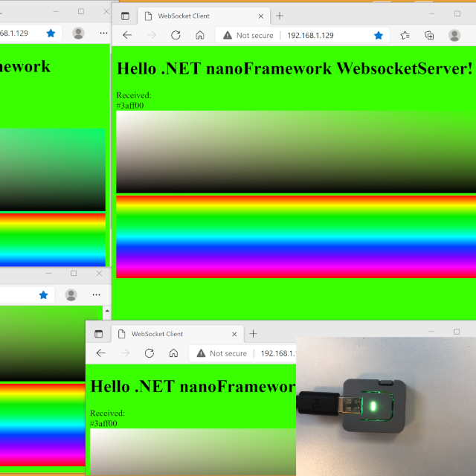
Task: Add a new tab in top-right browser
Action: [x=280, y=16]
